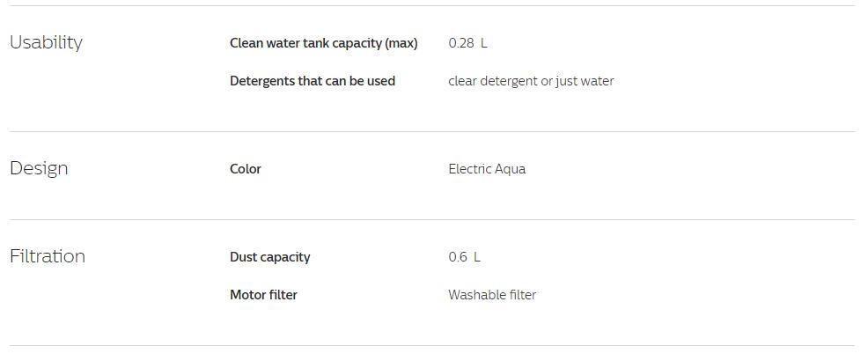
Task: Click the L unit after 0.6
Action: click(x=477, y=257)
